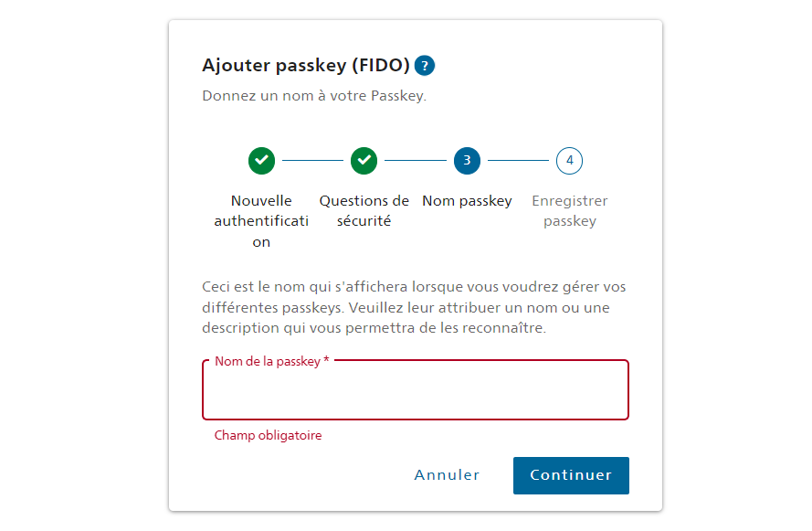812x531 pixels.
Task: Click the paragraph starting Ceci est le nom
Action: coord(415,307)
